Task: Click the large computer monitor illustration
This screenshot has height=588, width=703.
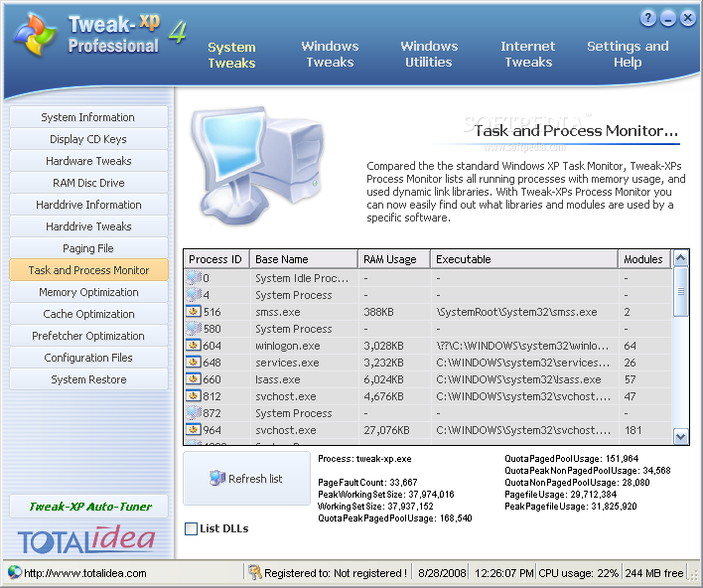Action: [256, 164]
